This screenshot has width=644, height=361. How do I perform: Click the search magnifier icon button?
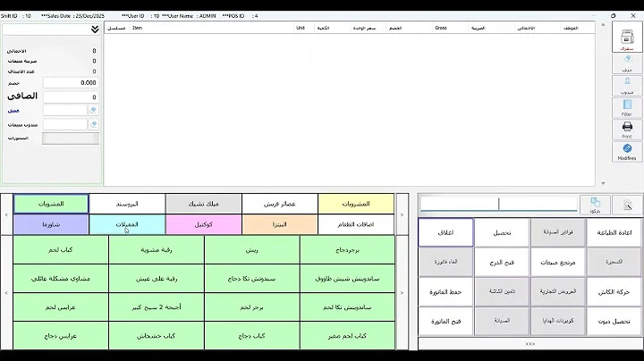(627, 205)
